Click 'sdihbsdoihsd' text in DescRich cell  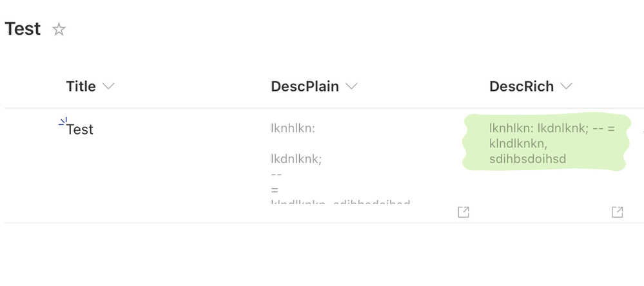pyautogui.click(x=527, y=158)
